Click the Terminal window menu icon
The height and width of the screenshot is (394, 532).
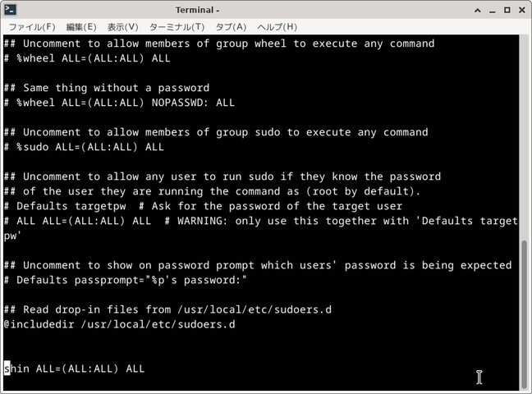[11, 10]
